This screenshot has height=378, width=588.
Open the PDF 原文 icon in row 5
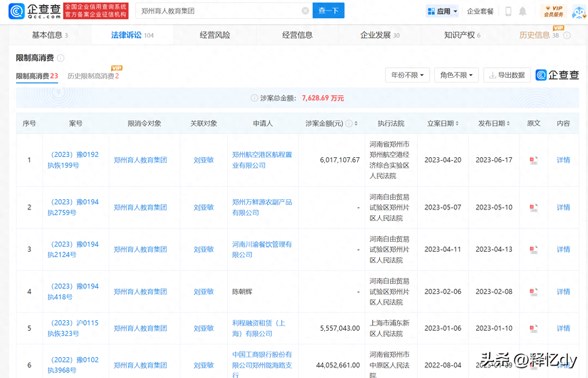coord(533,328)
